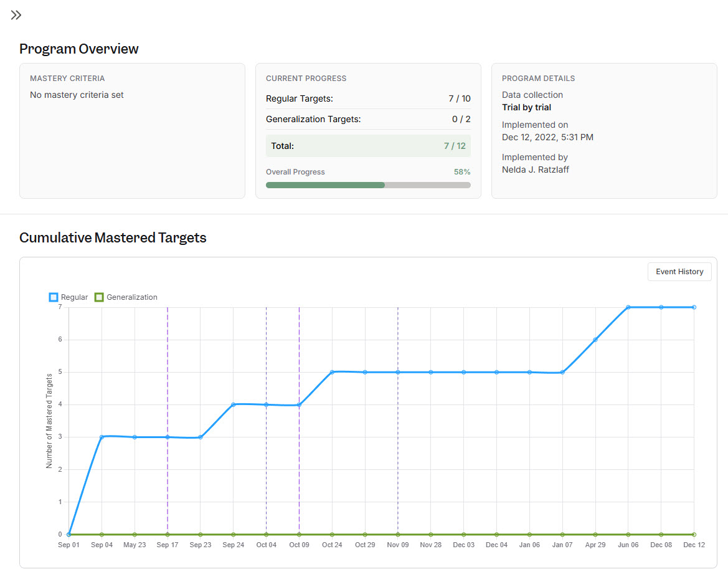Image resolution: width=728 pixels, height=569 pixels.
Task: Select the blue data point at Jan 07
Action: tap(562, 372)
